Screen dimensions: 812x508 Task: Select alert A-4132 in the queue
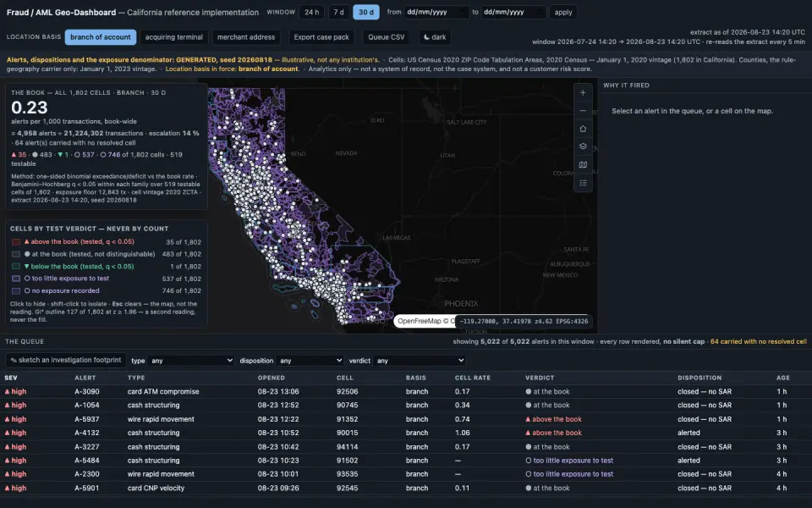[406, 433]
